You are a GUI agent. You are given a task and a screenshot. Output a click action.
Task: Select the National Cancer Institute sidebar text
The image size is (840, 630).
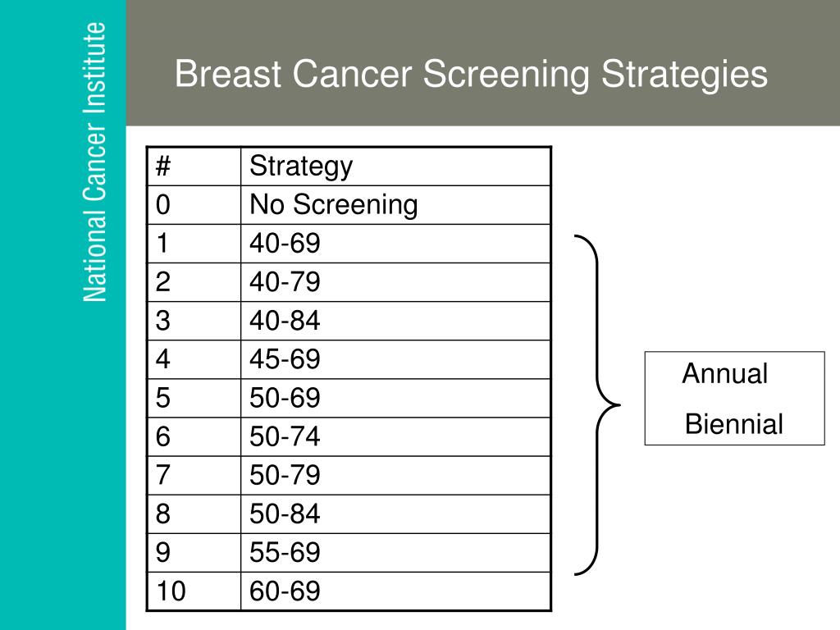(95, 162)
